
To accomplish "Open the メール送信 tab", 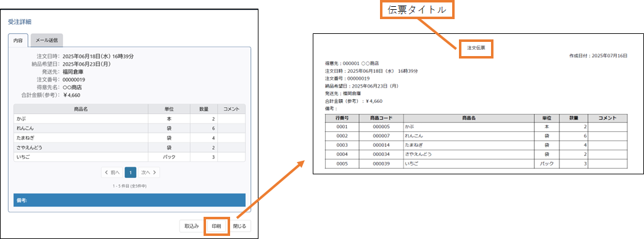I will (x=46, y=41).
